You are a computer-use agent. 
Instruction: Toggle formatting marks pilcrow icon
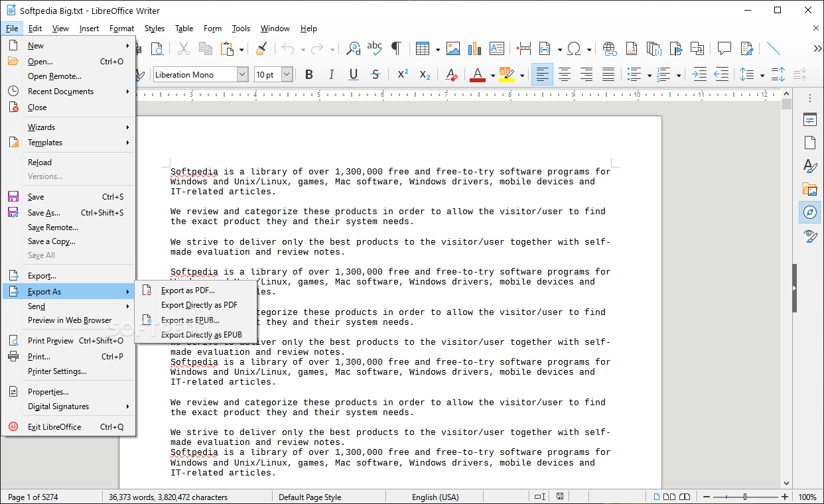[396, 48]
